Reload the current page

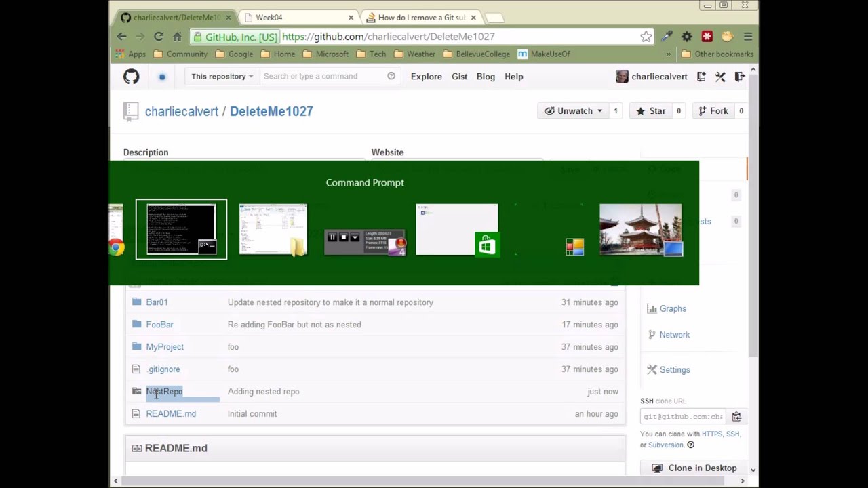coord(159,37)
